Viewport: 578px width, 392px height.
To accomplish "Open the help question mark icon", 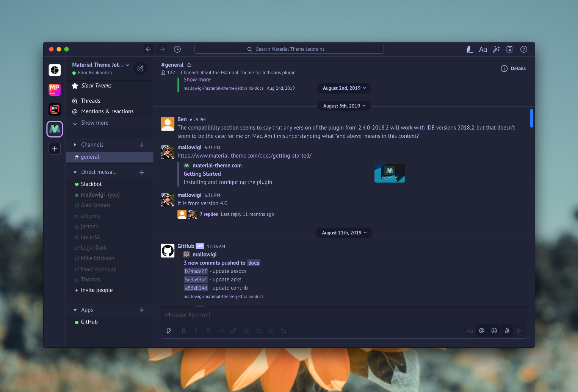I will [x=524, y=49].
